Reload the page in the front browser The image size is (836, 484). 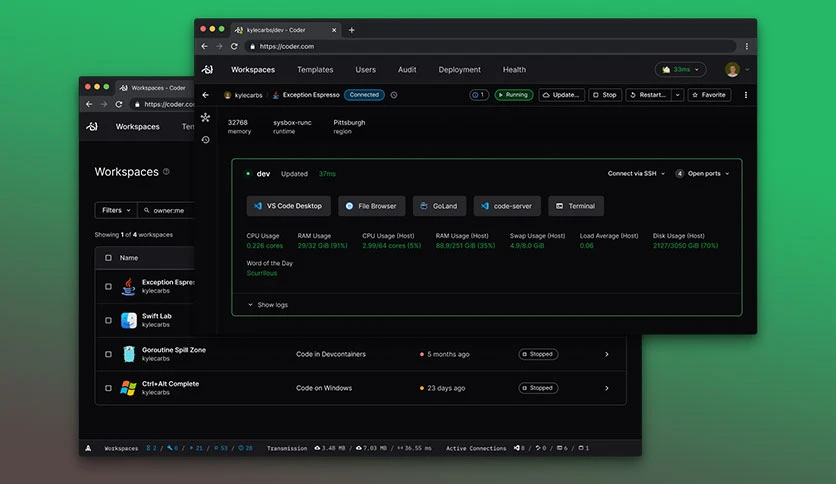pos(234,46)
